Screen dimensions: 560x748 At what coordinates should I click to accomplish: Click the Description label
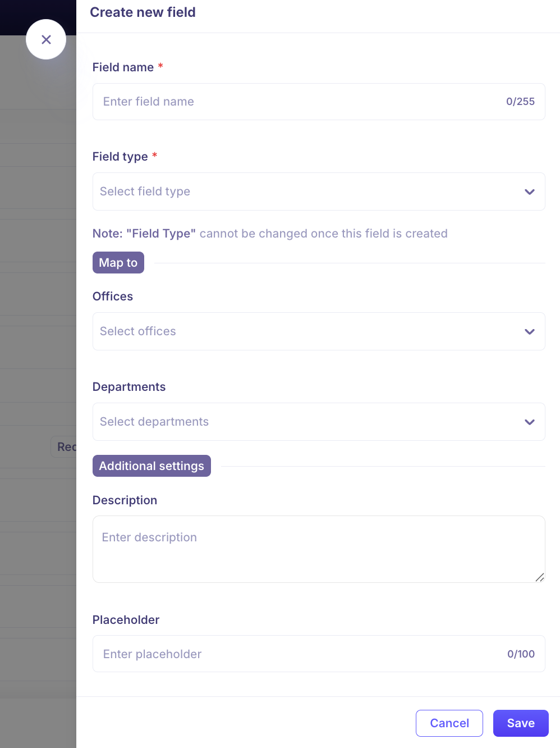(125, 500)
